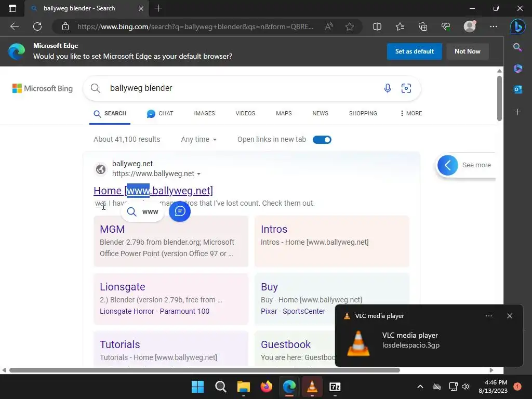532x399 pixels.
Task: Switch to the CHAT tab
Action: click(160, 113)
